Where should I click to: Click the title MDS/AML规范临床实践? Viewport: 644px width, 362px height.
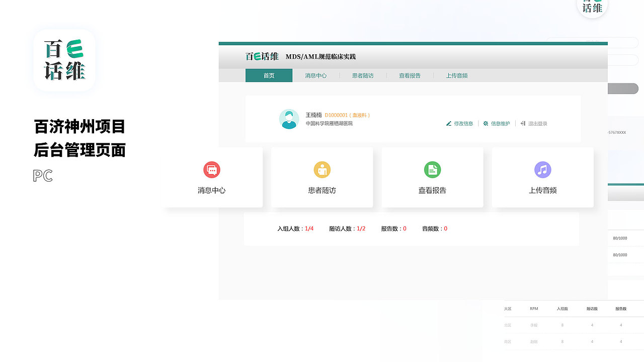320,57
